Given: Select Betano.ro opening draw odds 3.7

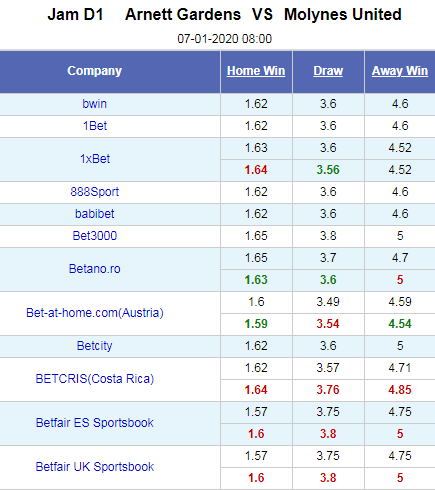Looking at the screenshot, I should 328,258.
